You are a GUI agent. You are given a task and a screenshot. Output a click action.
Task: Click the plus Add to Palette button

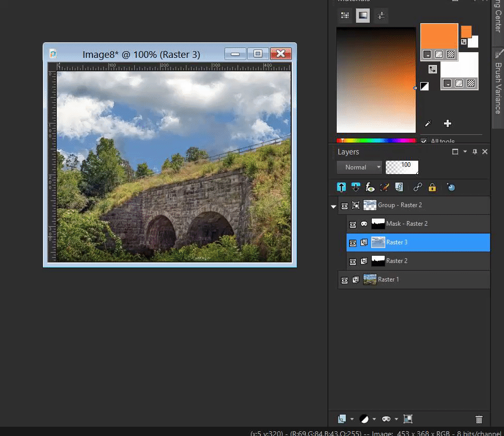(447, 123)
